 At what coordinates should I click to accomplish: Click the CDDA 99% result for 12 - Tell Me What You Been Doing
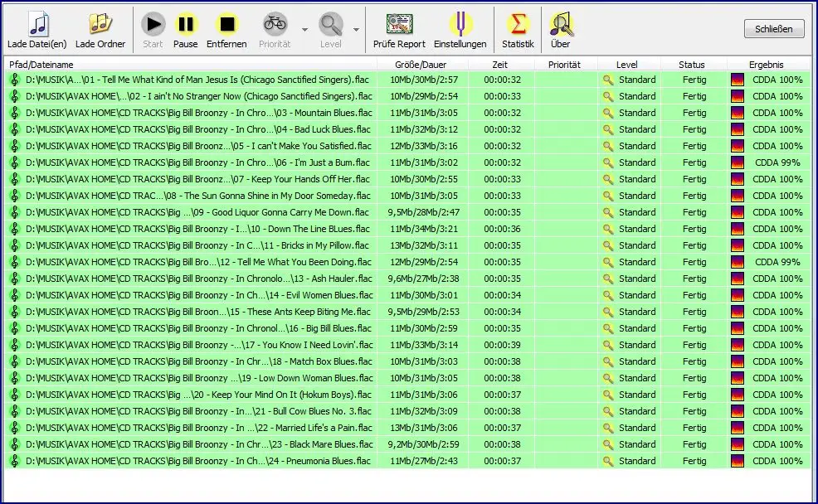pyautogui.click(x=777, y=262)
